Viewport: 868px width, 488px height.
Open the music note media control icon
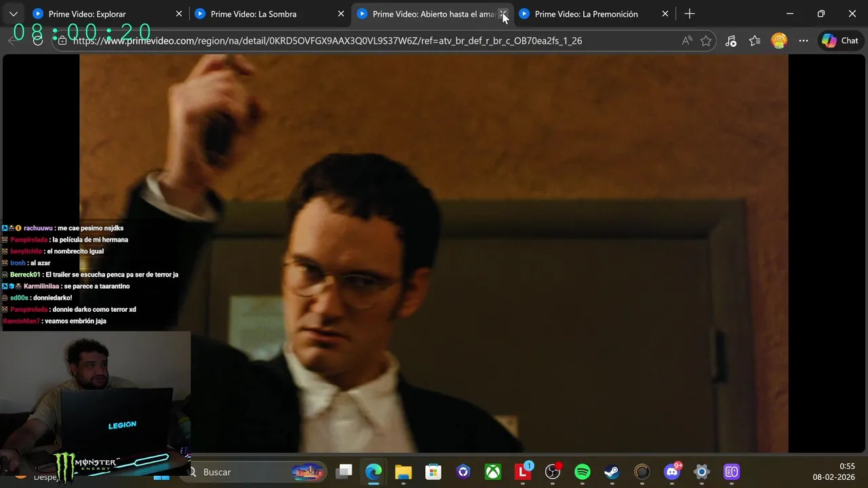pyautogui.click(x=730, y=41)
